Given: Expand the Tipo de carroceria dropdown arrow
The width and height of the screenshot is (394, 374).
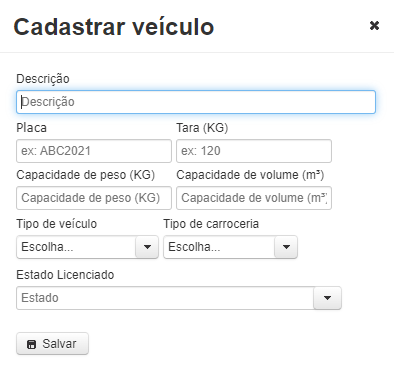Looking at the screenshot, I should point(286,247).
